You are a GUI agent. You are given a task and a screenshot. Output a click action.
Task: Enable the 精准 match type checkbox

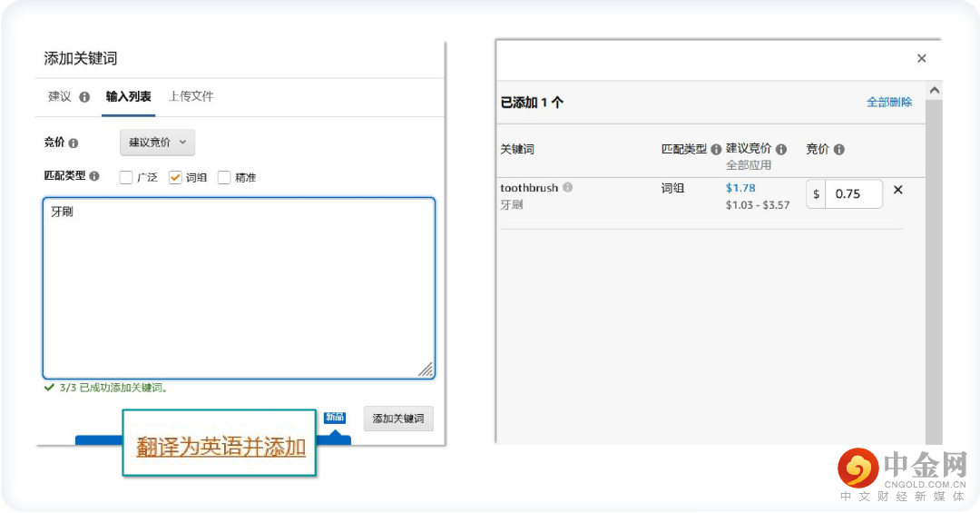click(224, 178)
